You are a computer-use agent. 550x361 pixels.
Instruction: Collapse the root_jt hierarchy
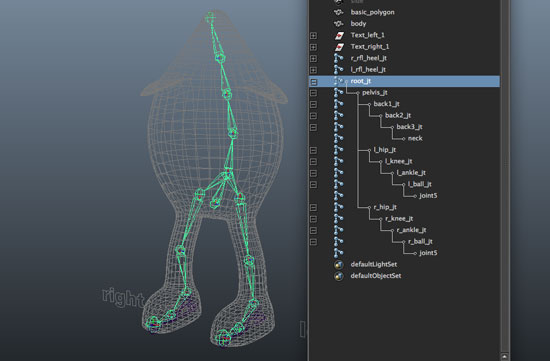[x=314, y=82]
